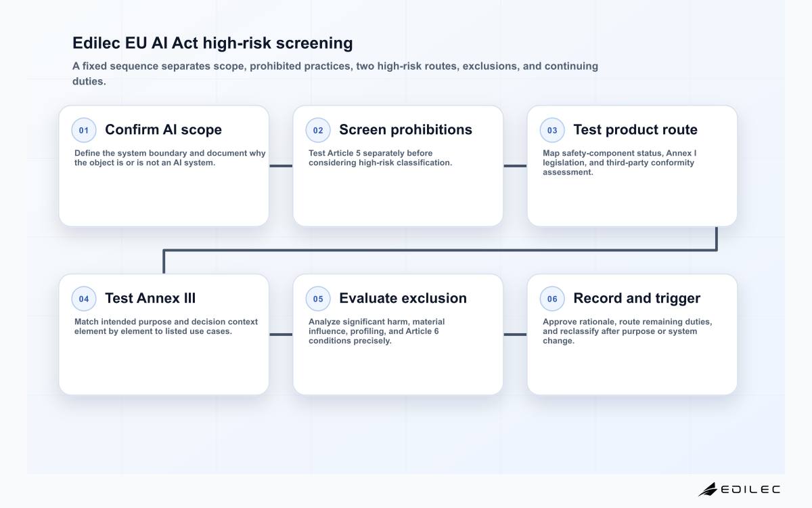Click the Test product route heading
Viewport: 812px width, 508px height.
[x=635, y=129]
